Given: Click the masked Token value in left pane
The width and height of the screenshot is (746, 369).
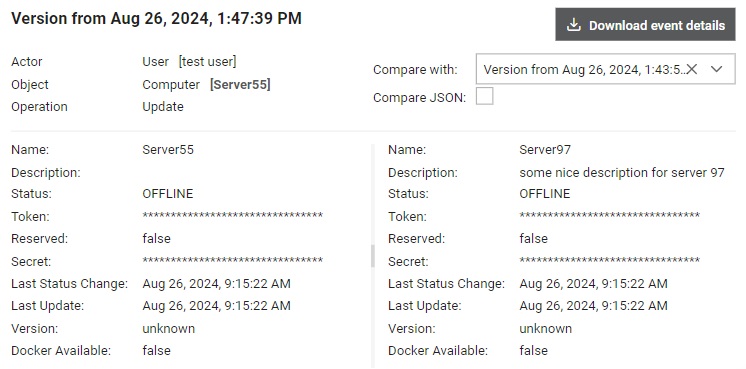Looking at the screenshot, I should point(233,216).
